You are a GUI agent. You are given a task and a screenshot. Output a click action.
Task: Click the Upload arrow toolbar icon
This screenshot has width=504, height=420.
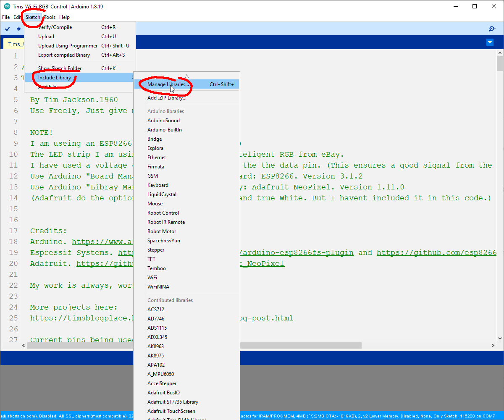(x=18, y=29)
